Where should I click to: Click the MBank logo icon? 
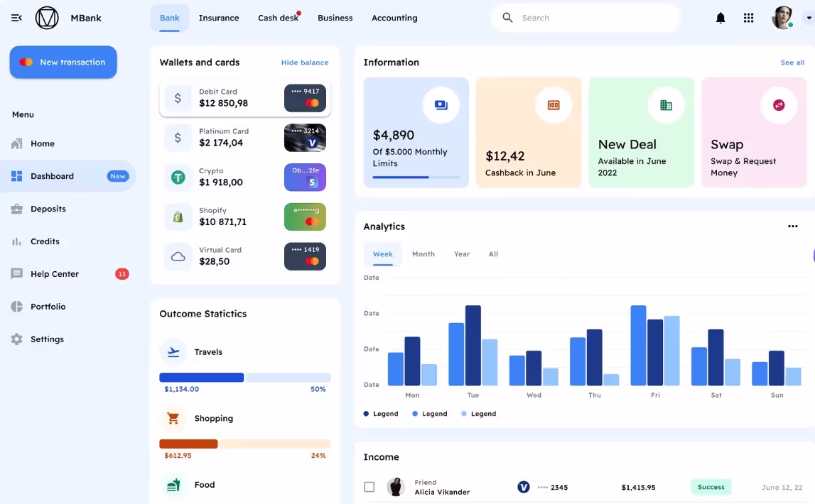pos(47,18)
